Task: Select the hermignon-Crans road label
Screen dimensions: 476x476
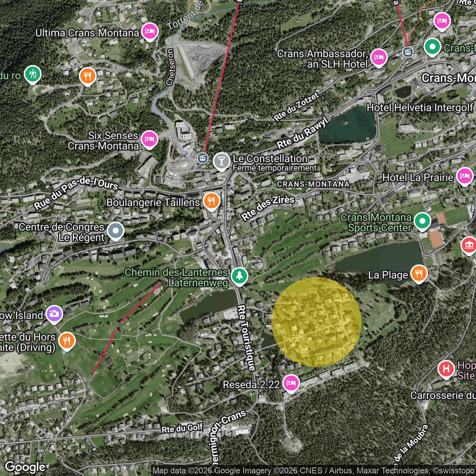Action: click(228, 438)
